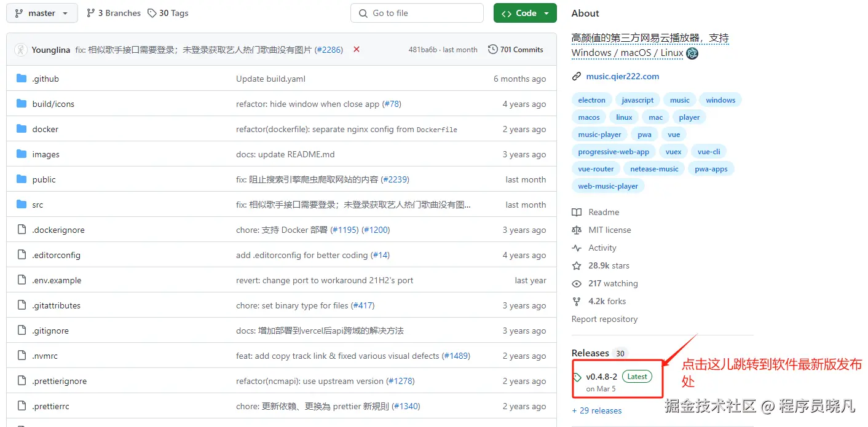Open the master branch dropdown
Screen dimensions: 868x427
point(42,13)
